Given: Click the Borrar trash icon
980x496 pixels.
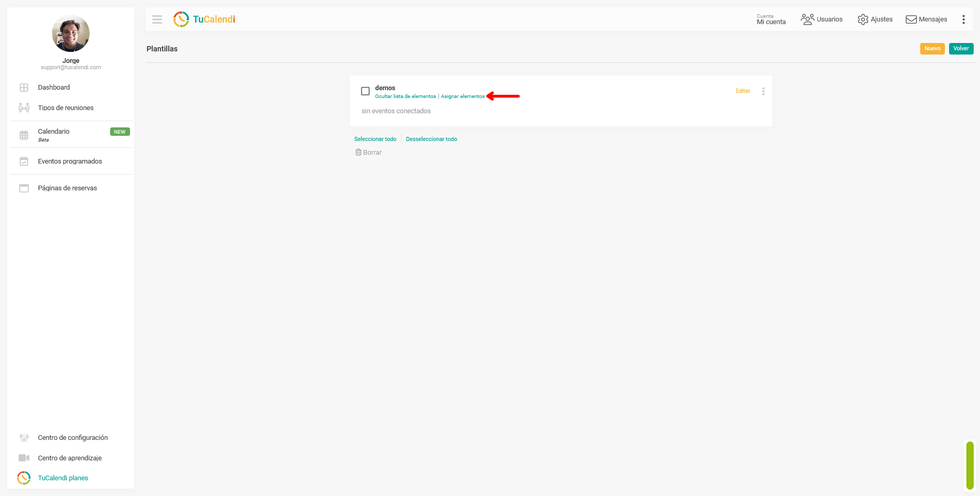Looking at the screenshot, I should [359, 152].
